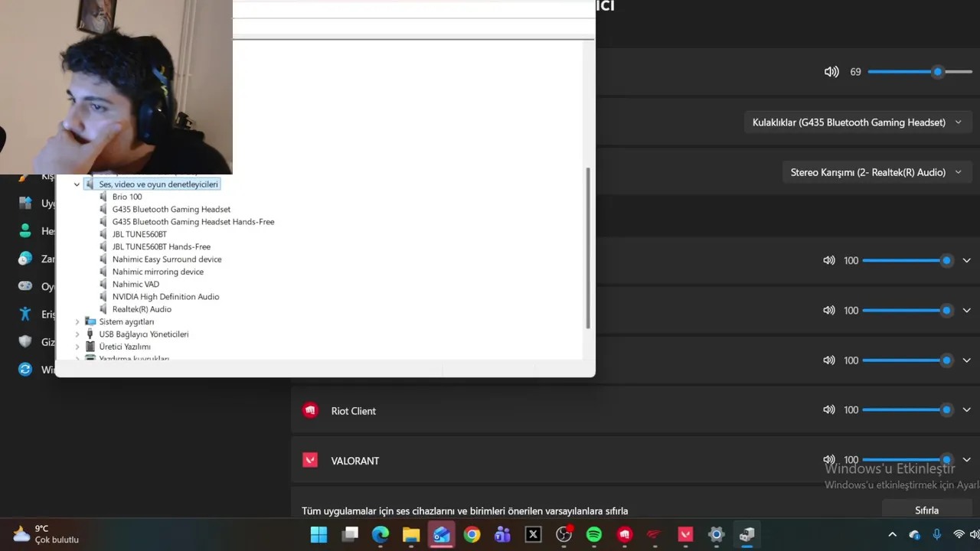The image size is (980, 551).
Task: Open the input device dropdown showing Stereo Karışımı
Action: pyautogui.click(x=877, y=172)
